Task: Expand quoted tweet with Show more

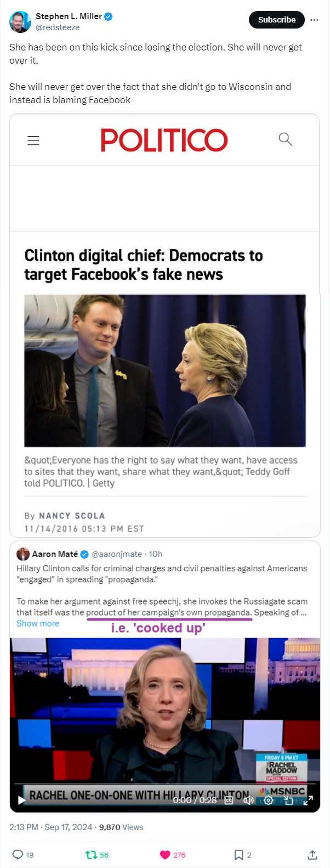Action: coord(38,623)
